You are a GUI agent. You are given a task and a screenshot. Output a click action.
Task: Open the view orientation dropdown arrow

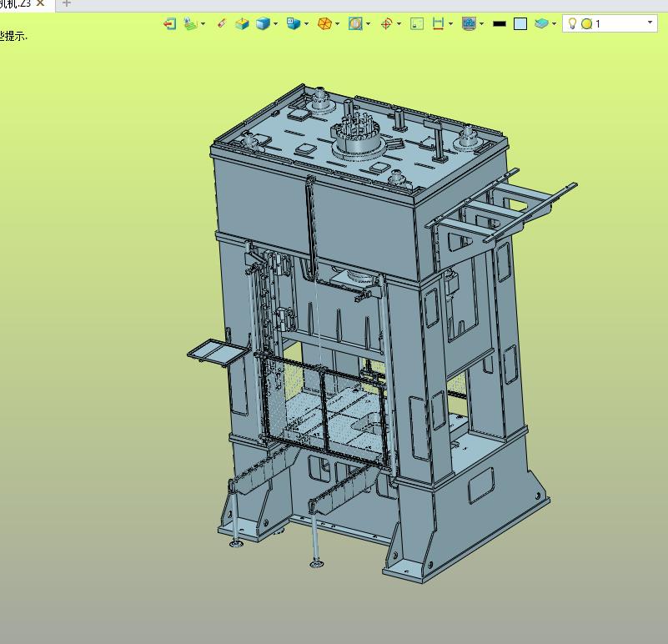306,24
